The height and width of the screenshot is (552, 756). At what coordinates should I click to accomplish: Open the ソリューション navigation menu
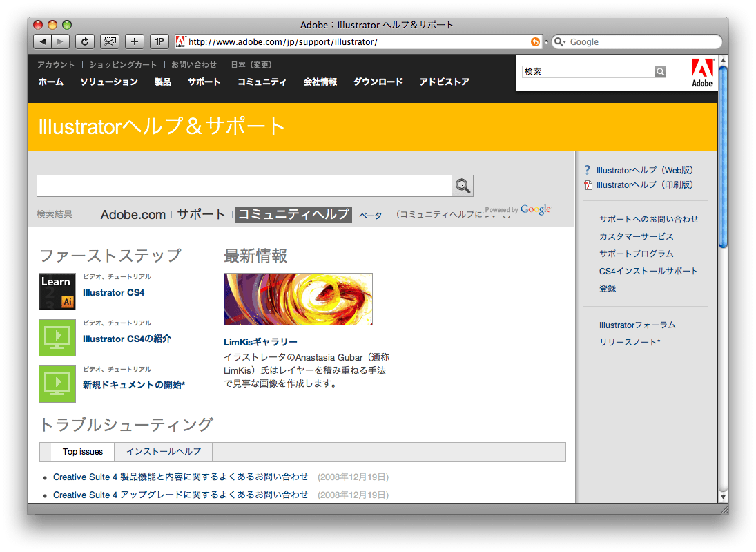point(109,82)
